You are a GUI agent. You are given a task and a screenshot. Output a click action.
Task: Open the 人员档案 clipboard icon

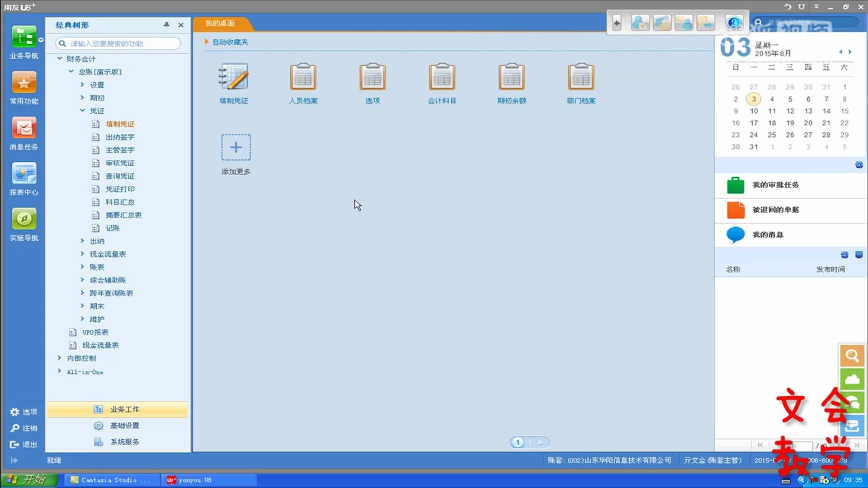(303, 77)
